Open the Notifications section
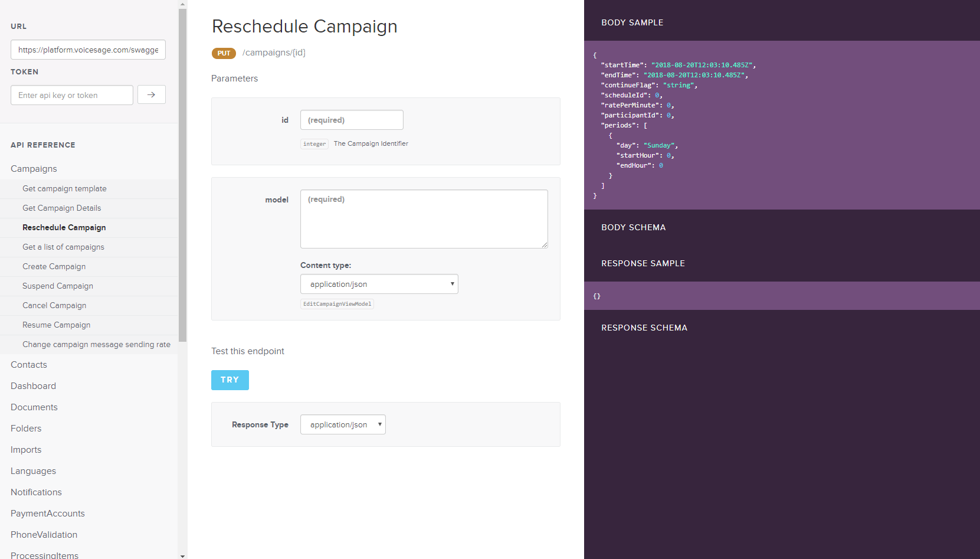980x559 pixels. pyautogui.click(x=36, y=492)
